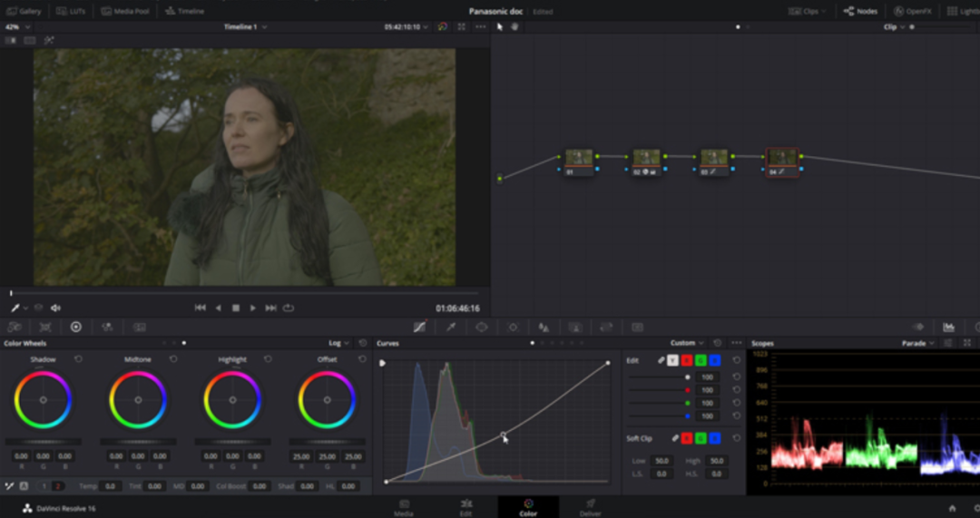Open the Power Window palette
980x518 pixels.
pos(481,327)
